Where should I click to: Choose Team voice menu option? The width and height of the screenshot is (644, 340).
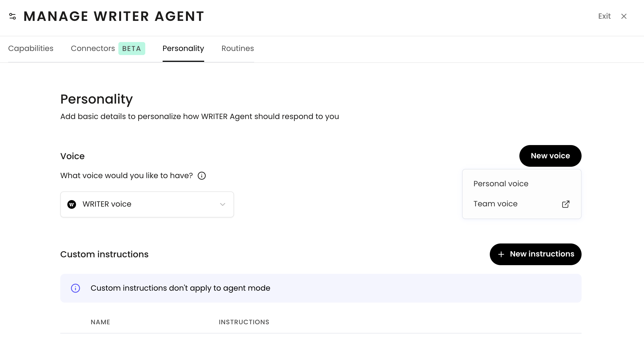[x=495, y=204]
